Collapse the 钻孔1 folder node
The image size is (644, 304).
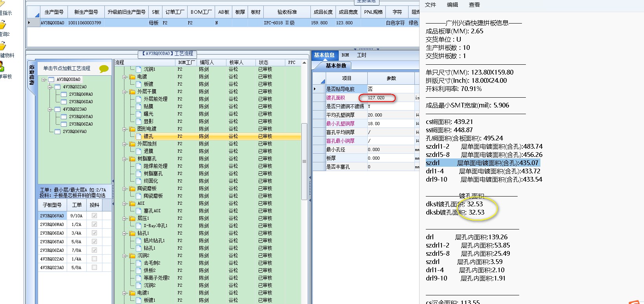pos(124,233)
